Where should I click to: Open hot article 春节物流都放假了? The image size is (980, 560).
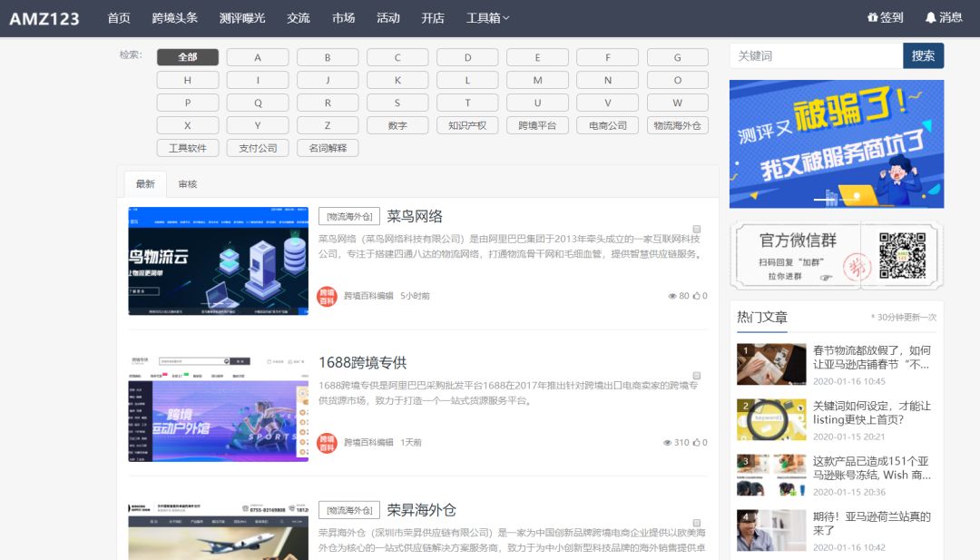871,357
